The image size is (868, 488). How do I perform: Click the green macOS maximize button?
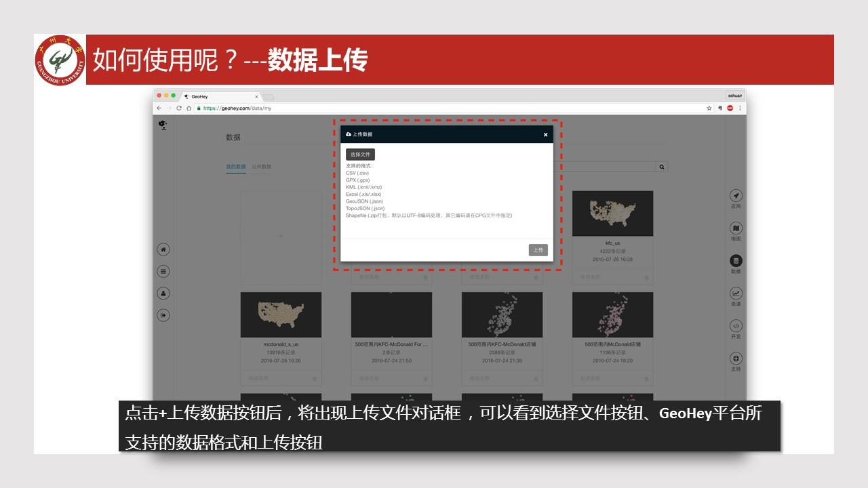[x=174, y=96]
